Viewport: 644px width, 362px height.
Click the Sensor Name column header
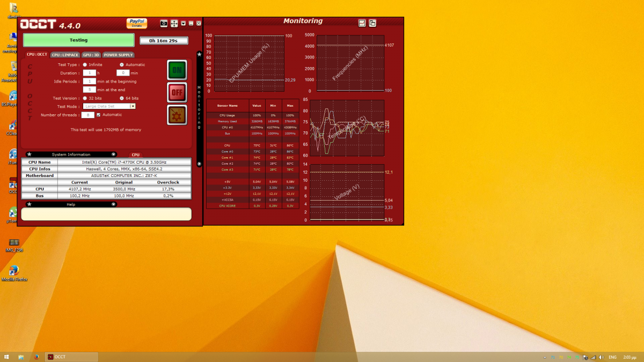(226, 106)
